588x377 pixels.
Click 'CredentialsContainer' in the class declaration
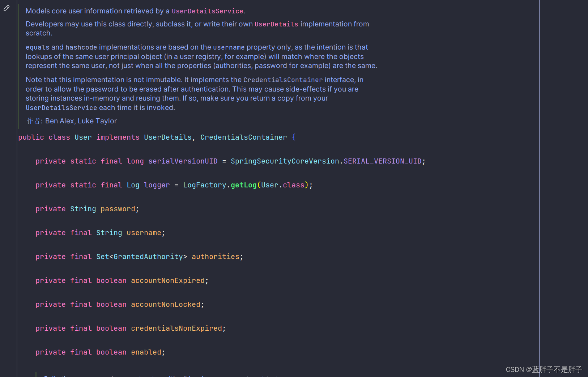pyautogui.click(x=244, y=137)
